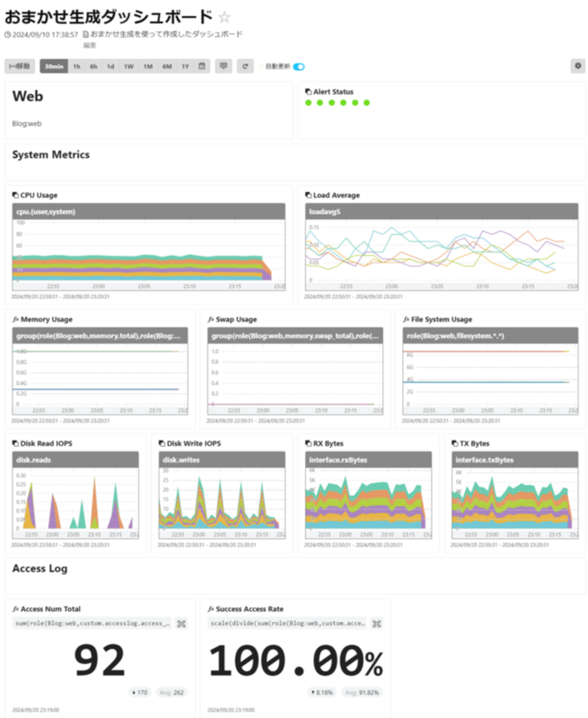This screenshot has width=588, height=718.
Task: Open the loadavg5 graph header
Action: (x=441, y=212)
